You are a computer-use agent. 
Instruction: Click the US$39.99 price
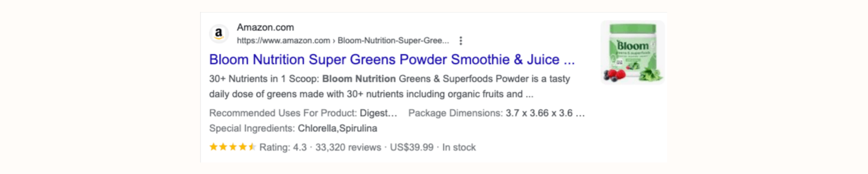(x=412, y=147)
